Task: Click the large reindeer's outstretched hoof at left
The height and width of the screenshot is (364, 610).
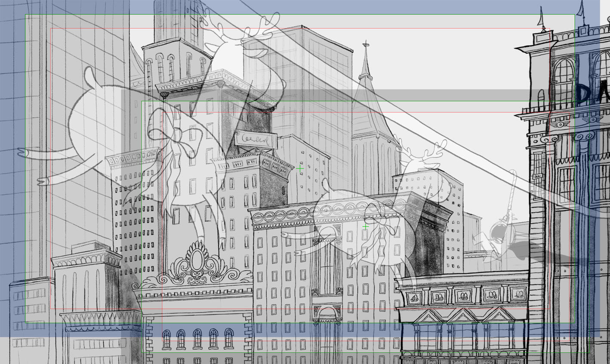Action: pos(25,152)
